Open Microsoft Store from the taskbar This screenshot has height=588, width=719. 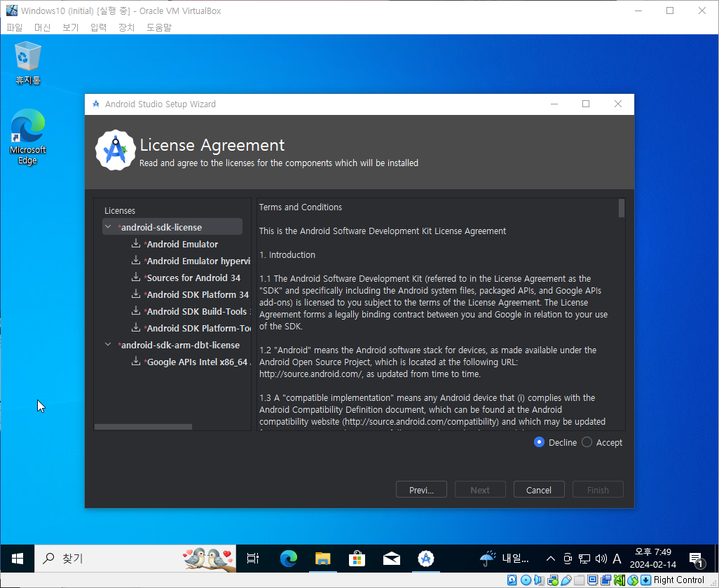(x=357, y=558)
